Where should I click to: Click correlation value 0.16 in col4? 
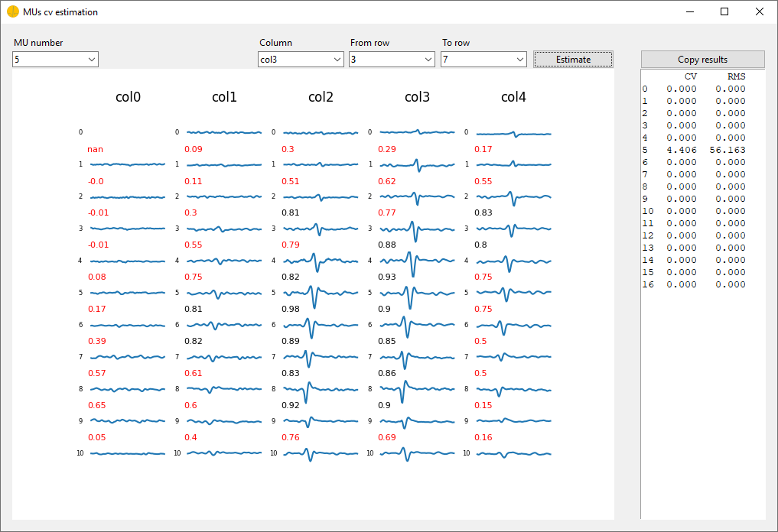coord(483,437)
